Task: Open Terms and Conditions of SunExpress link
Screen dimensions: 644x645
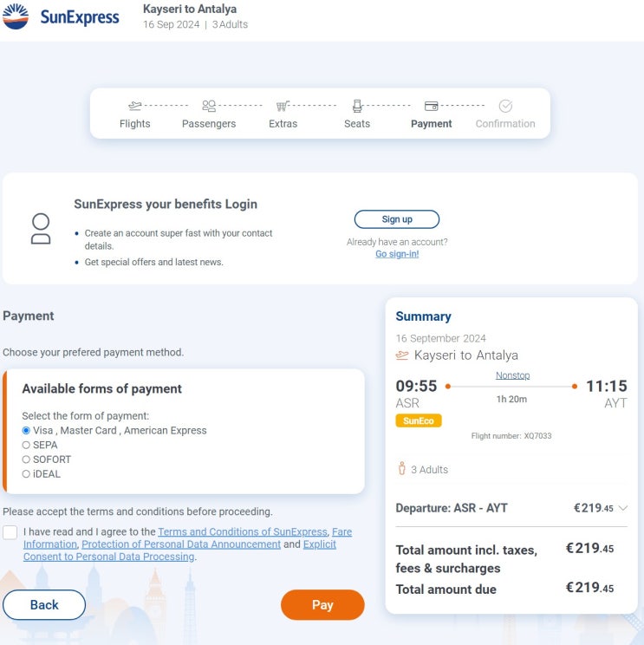Action: point(243,531)
